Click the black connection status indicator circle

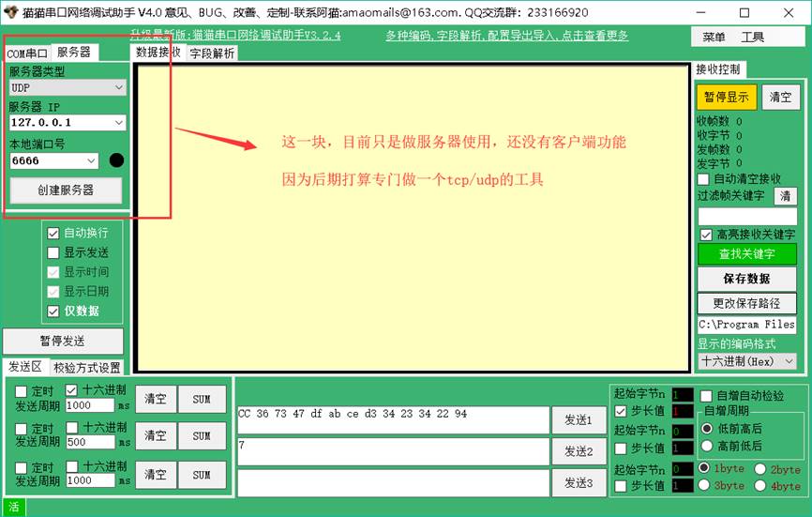[x=116, y=160]
